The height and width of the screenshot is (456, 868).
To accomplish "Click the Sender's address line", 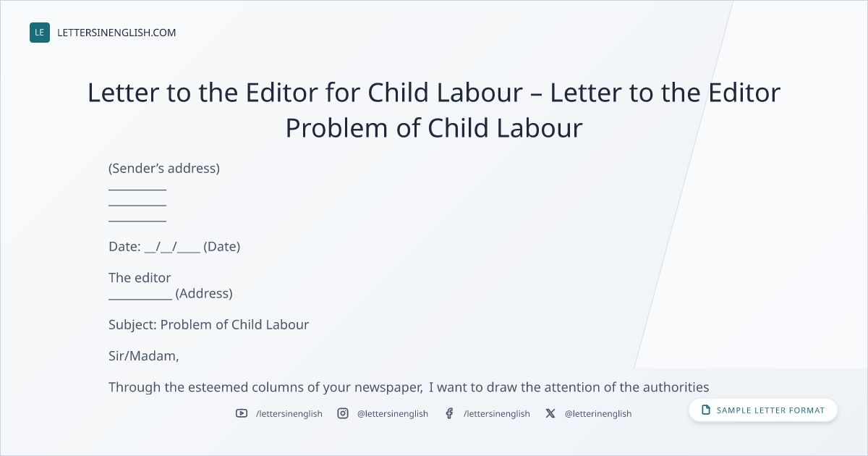I will coord(164,169).
